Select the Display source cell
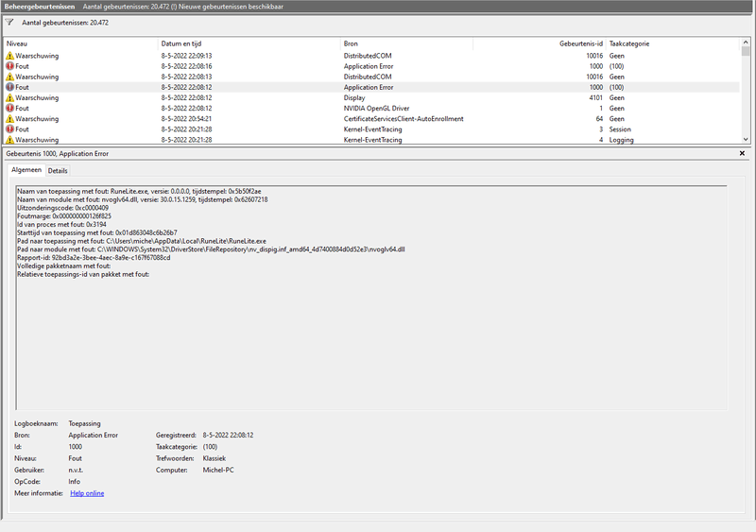Image resolution: width=756 pixels, height=532 pixels. (x=354, y=97)
